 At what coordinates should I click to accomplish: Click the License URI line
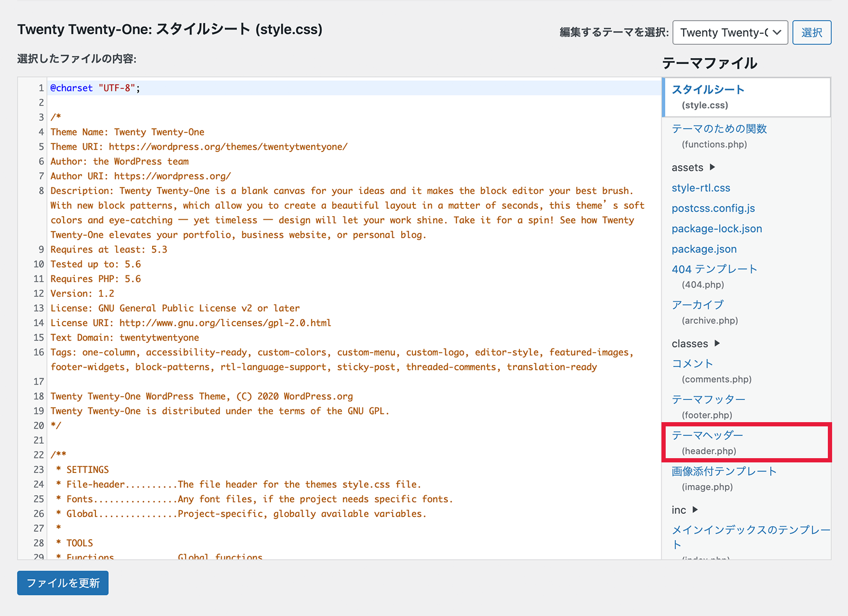191,323
